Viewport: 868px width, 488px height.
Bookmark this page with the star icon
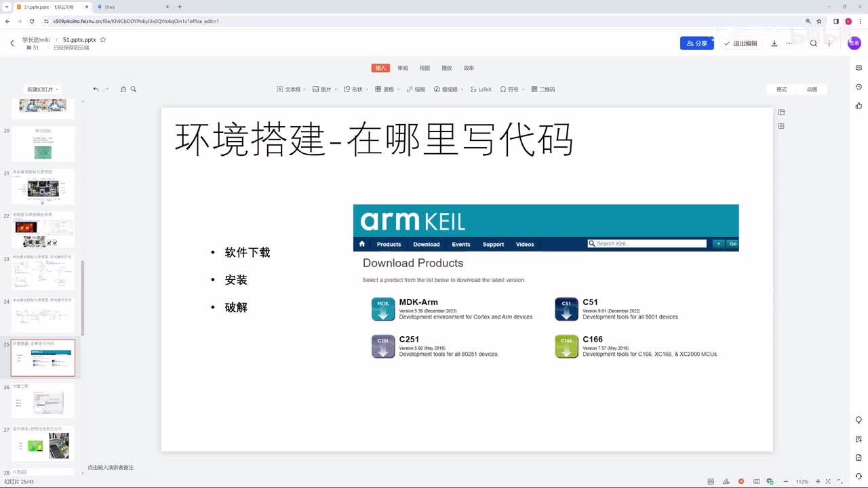tap(819, 21)
